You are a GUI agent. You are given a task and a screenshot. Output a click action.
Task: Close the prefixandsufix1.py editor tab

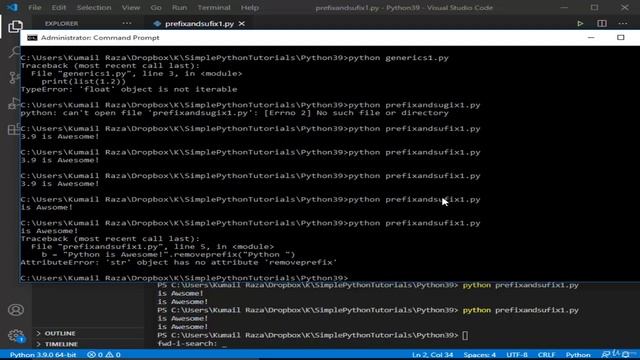tap(242, 24)
